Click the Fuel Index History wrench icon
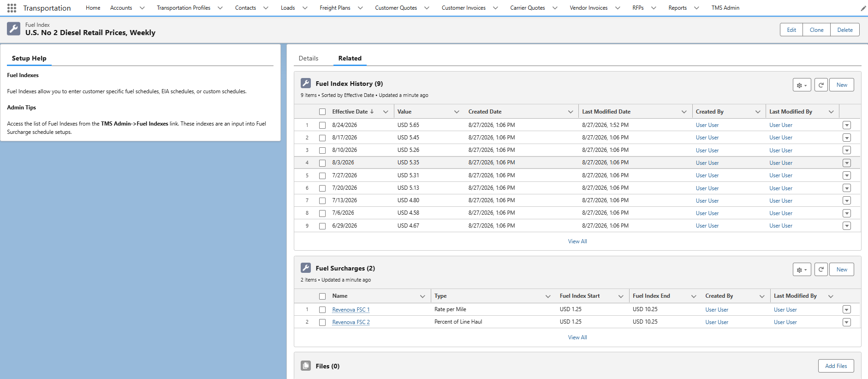Screen dimensions: 868x379 coord(306,83)
